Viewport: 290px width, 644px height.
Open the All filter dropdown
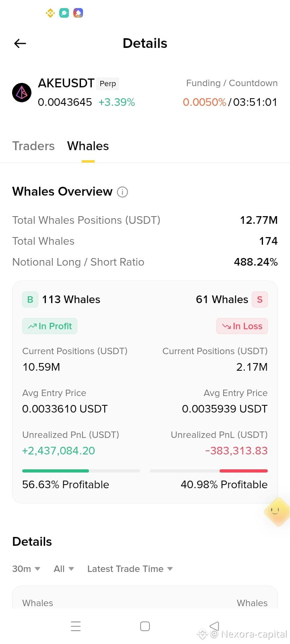[x=64, y=569]
